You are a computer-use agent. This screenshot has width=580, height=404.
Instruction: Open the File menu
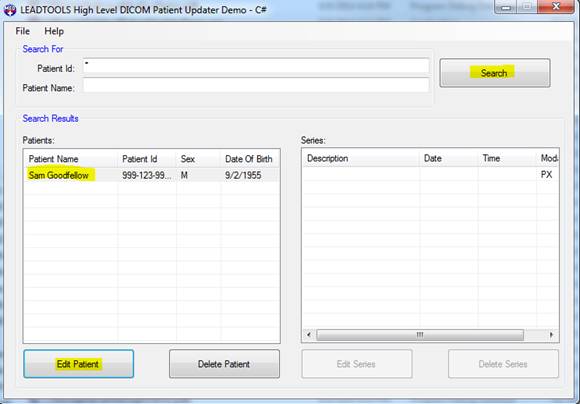[x=23, y=31]
